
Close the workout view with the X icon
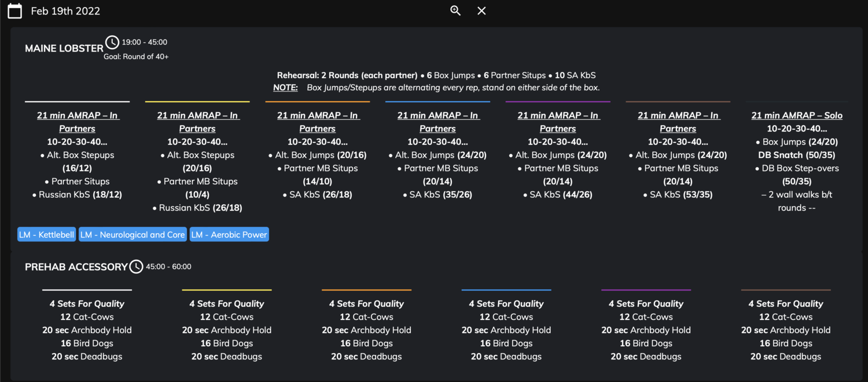[x=481, y=11]
